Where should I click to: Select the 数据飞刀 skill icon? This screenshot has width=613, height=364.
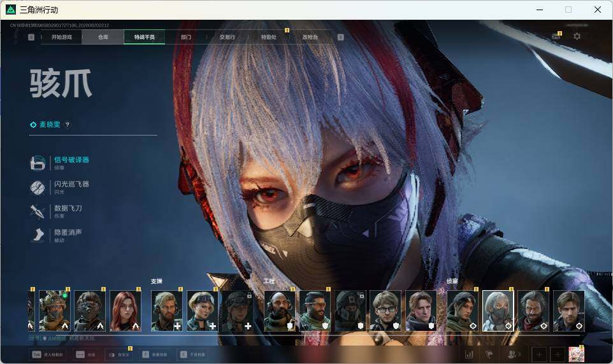tap(38, 211)
